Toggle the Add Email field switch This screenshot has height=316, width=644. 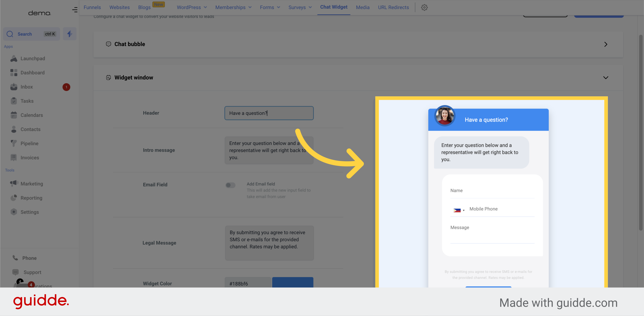230,185
